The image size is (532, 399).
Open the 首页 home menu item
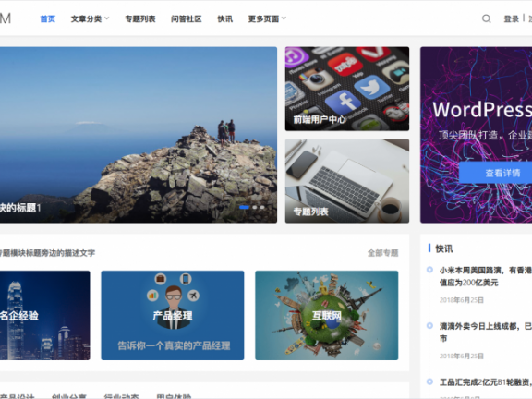(x=47, y=19)
